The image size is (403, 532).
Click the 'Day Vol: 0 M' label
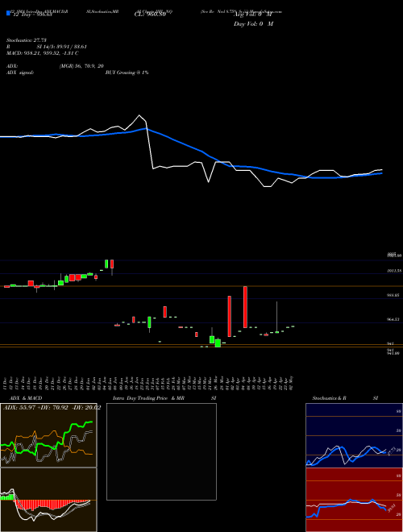253,24
